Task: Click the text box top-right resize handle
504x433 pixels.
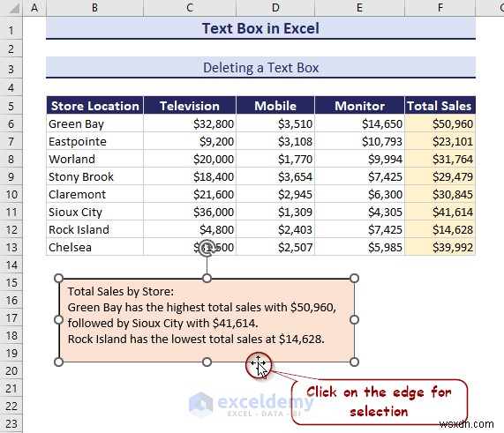Action: pos(354,278)
